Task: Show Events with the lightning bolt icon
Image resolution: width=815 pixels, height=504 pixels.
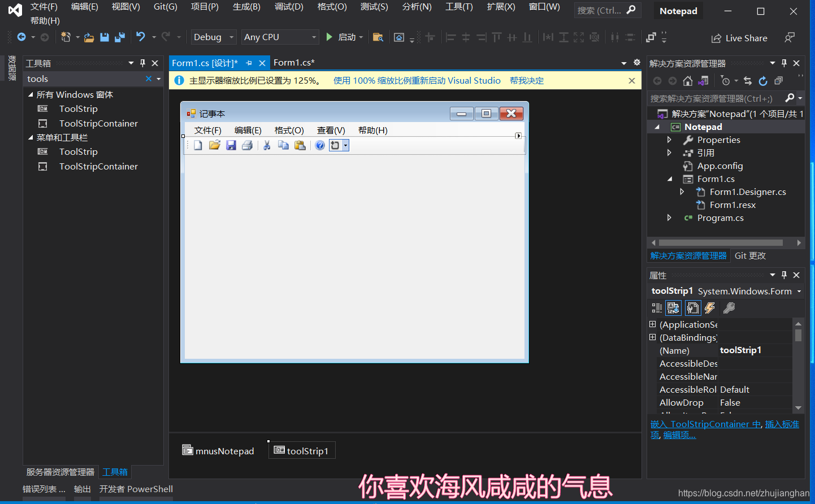Action: click(710, 308)
